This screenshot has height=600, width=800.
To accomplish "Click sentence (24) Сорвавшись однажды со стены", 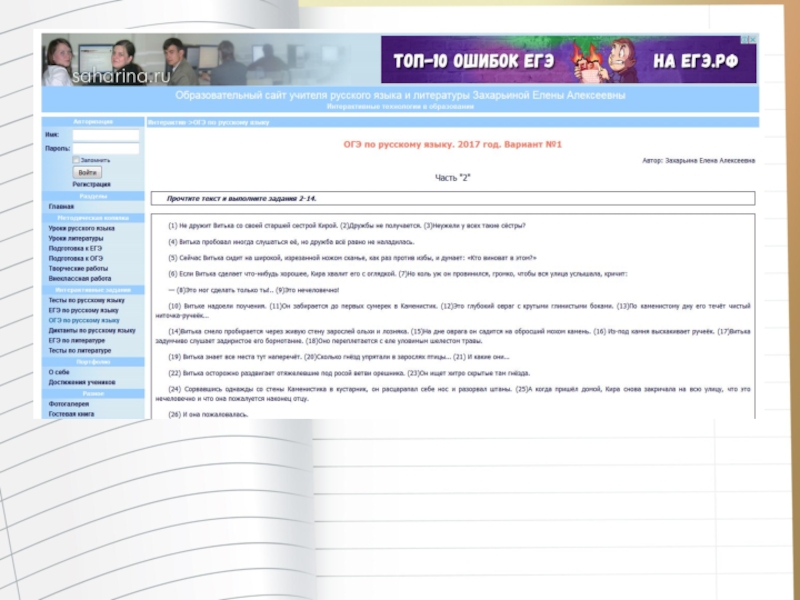I will (340, 389).
